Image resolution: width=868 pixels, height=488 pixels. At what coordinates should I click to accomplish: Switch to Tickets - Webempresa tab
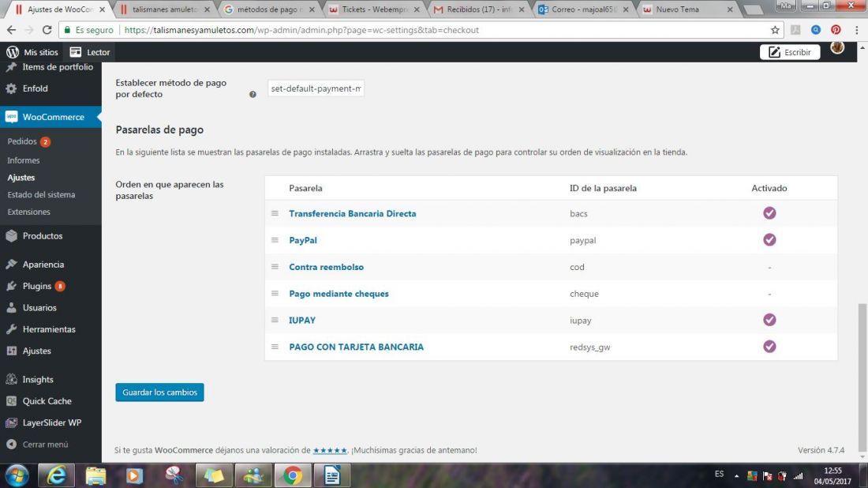[x=374, y=9]
